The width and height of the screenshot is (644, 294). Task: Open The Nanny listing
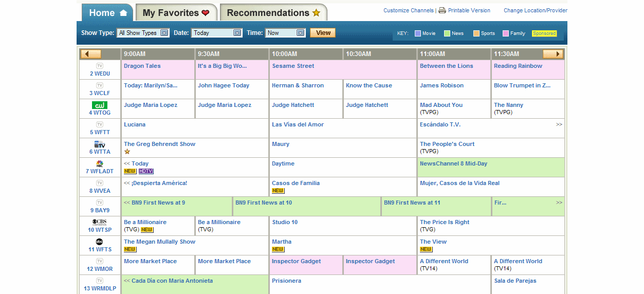pos(509,105)
